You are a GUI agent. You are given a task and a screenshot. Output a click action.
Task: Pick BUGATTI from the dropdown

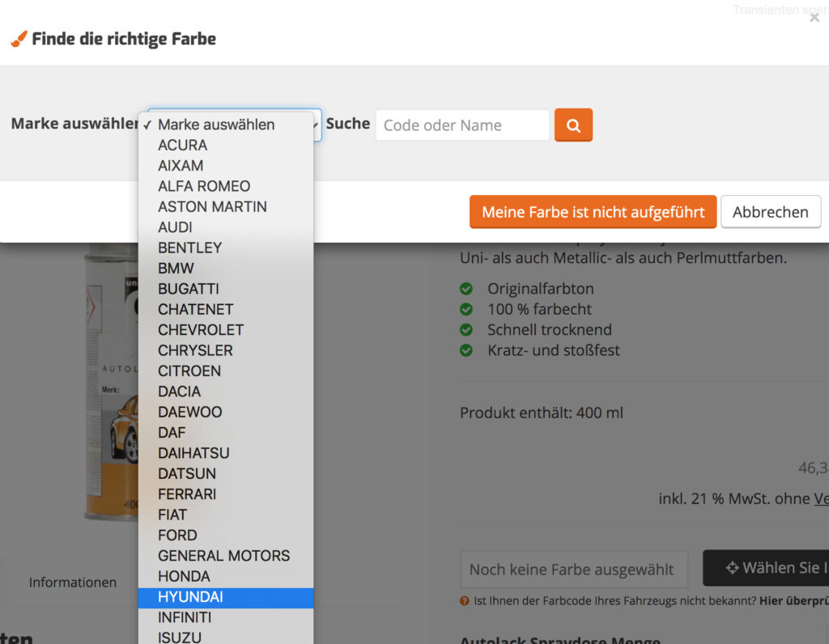coord(226,290)
